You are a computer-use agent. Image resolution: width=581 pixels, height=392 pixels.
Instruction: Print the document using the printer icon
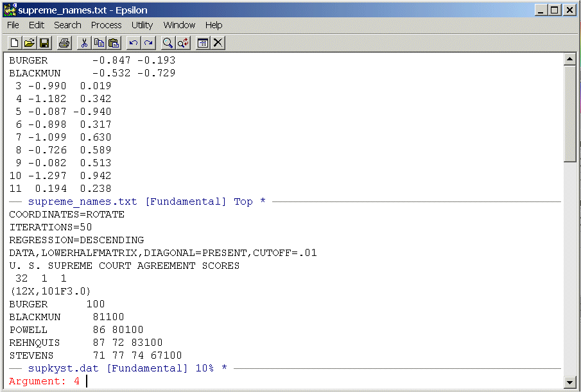coord(64,43)
